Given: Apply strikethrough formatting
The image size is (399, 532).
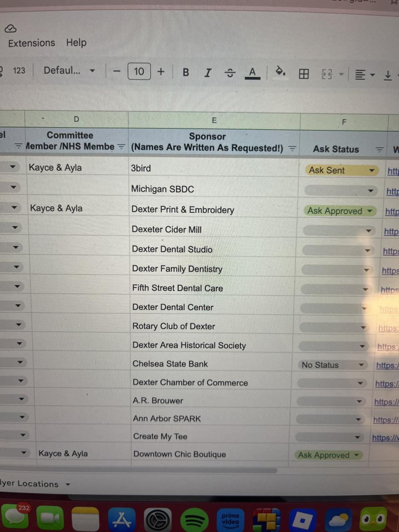Looking at the screenshot, I should pos(230,73).
